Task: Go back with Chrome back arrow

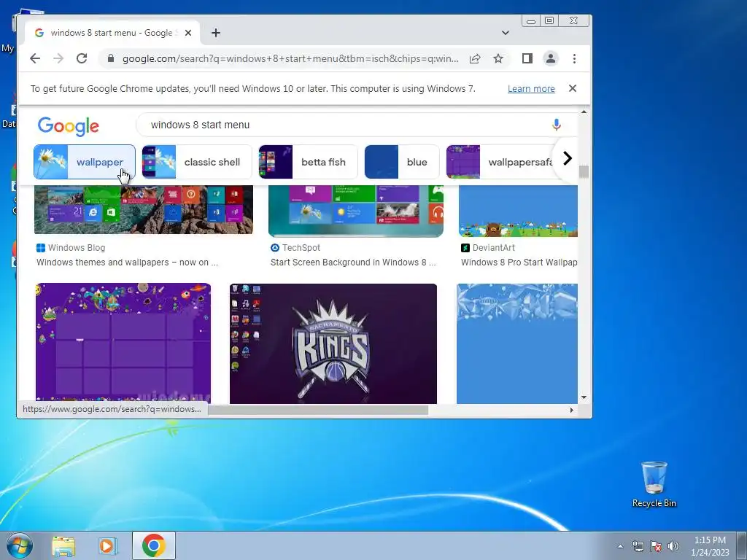Action: [x=35, y=58]
